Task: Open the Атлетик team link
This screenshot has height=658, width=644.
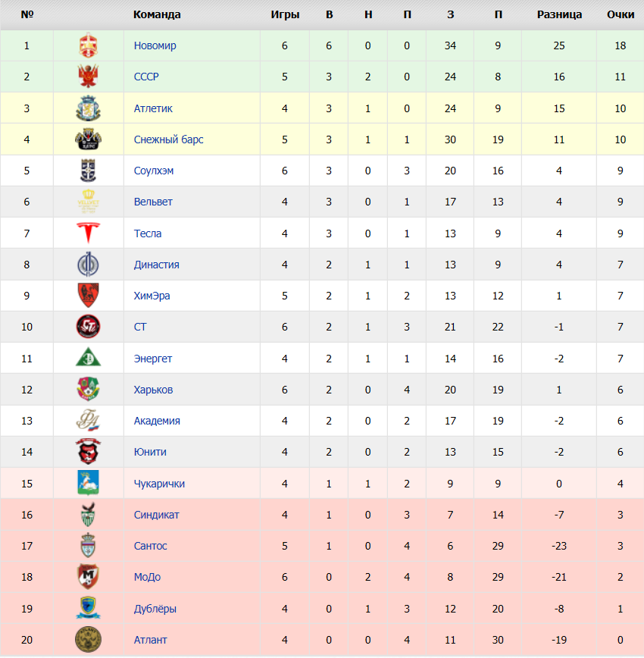Action: tap(153, 108)
